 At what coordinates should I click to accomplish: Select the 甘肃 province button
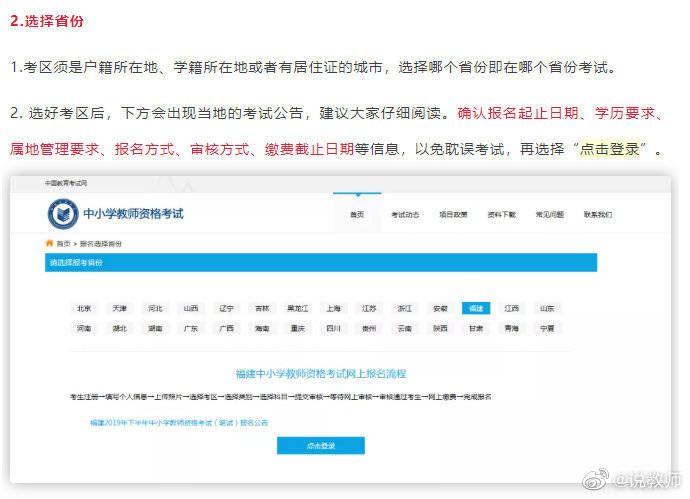(476, 328)
